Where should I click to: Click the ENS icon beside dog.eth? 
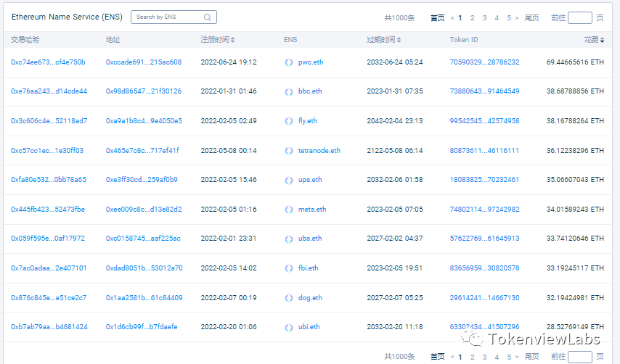point(289,298)
